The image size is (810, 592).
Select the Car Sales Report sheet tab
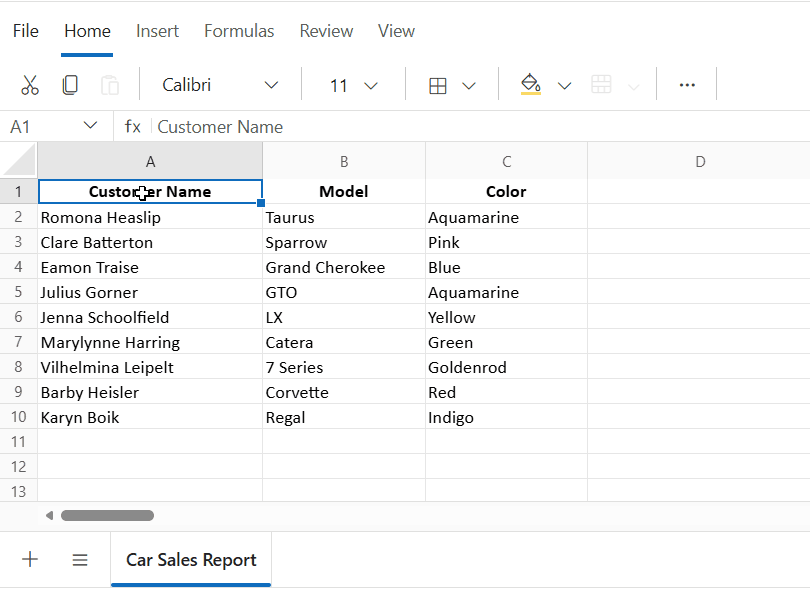tap(190, 559)
